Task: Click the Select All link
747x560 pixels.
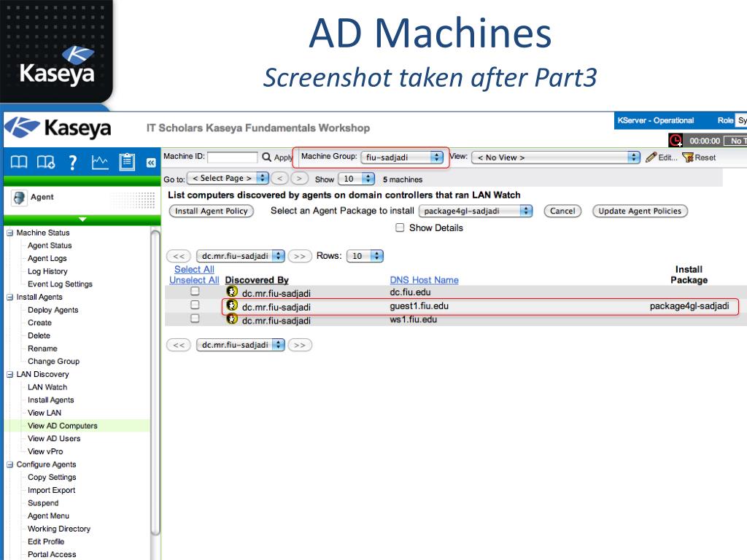Action: click(x=194, y=269)
